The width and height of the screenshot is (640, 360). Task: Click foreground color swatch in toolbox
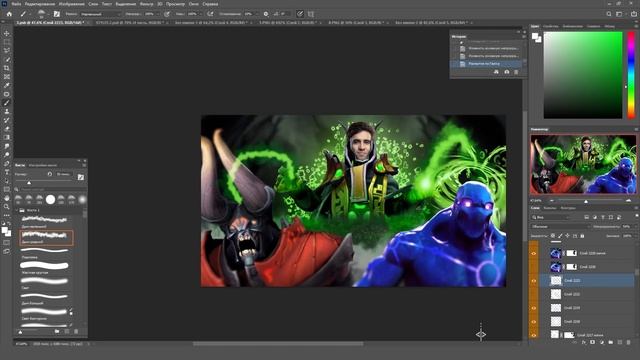[x=4, y=231]
